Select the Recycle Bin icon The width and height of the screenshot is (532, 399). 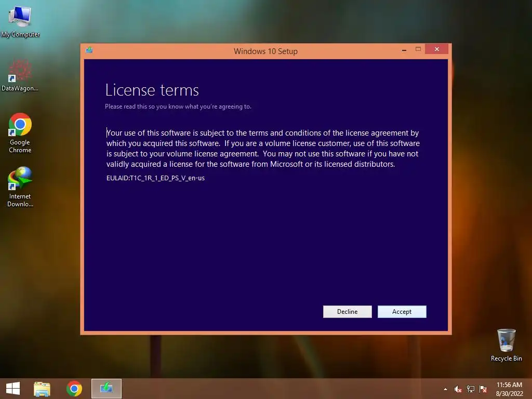[x=506, y=345]
